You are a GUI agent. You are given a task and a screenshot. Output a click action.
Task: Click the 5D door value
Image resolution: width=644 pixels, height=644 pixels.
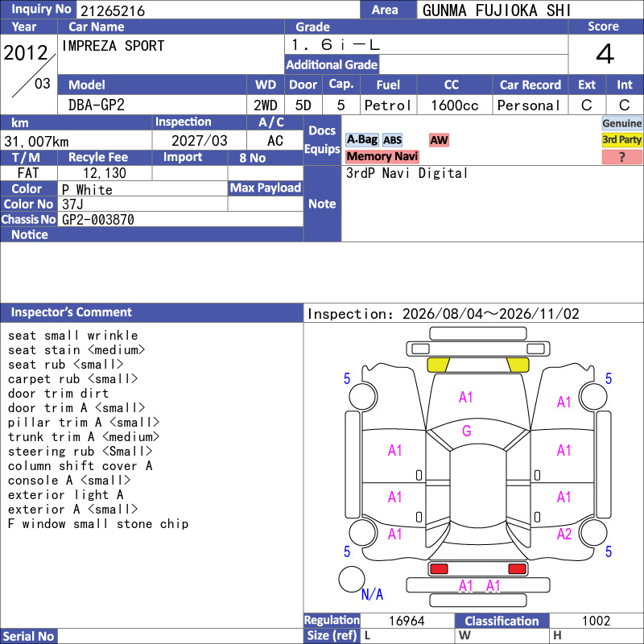point(303,105)
